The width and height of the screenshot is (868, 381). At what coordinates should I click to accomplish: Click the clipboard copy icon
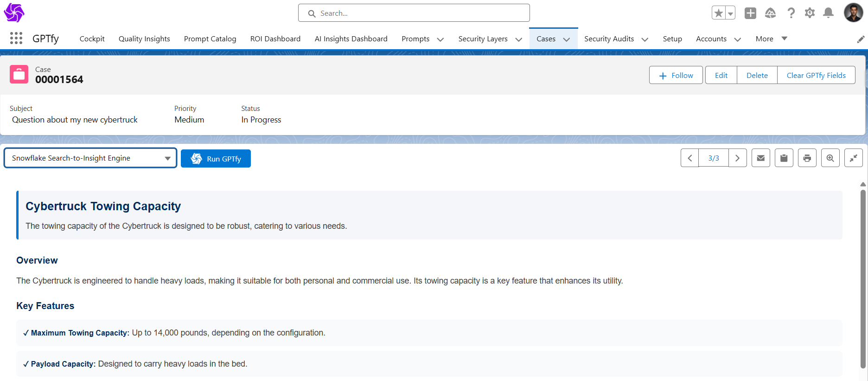tap(784, 158)
